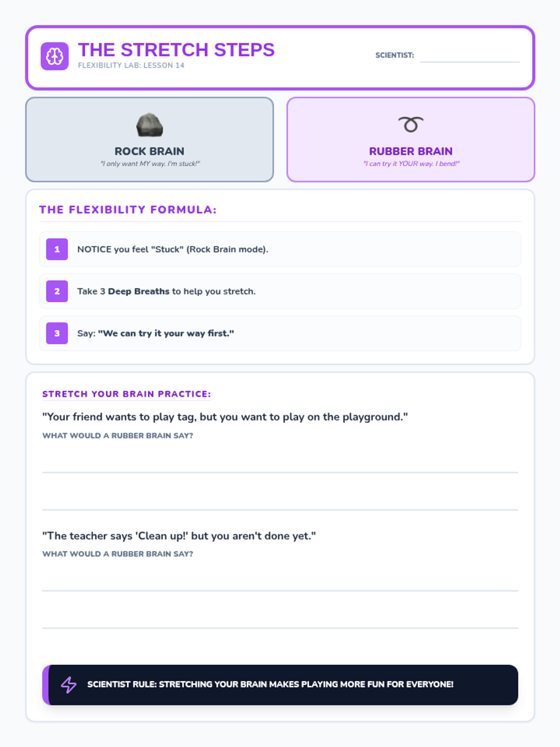Click the lightning bolt icon
The image size is (560, 747).
pyautogui.click(x=69, y=685)
